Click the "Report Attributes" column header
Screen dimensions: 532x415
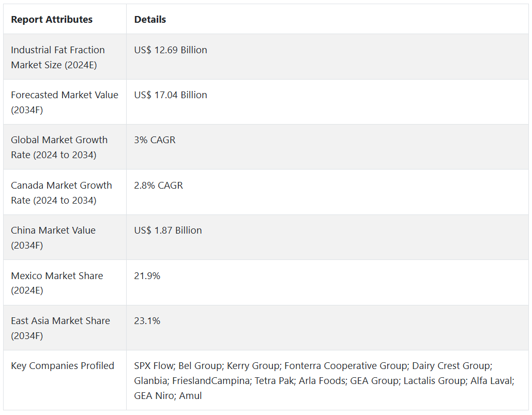point(52,20)
